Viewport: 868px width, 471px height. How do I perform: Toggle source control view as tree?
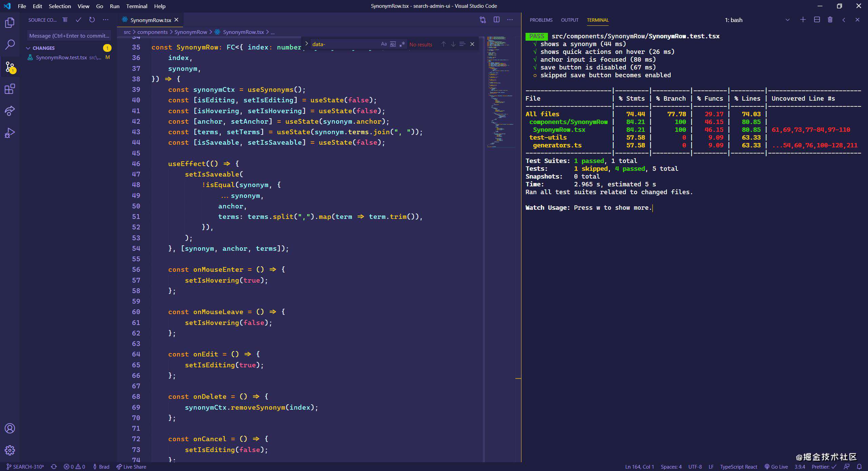(65, 20)
